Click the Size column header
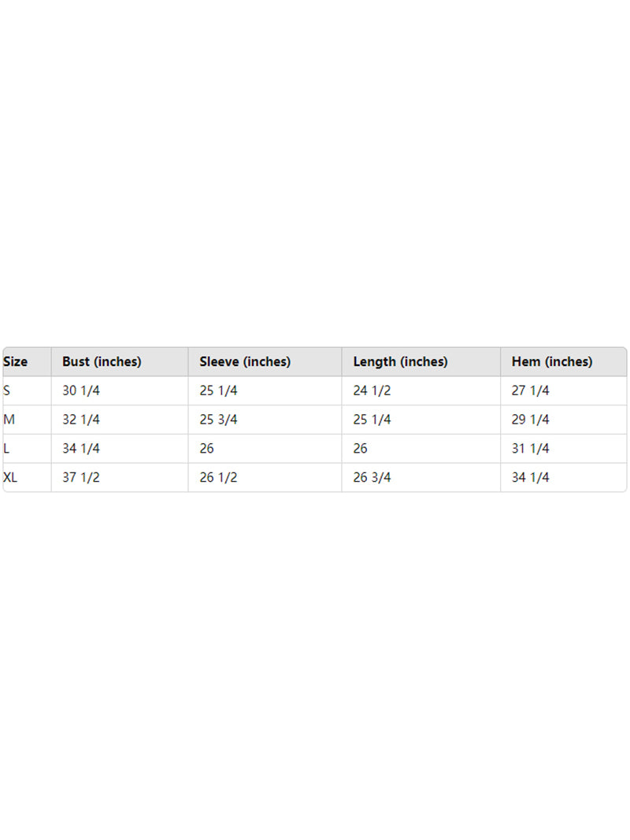The height and width of the screenshot is (840, 630). pos(16,362)
